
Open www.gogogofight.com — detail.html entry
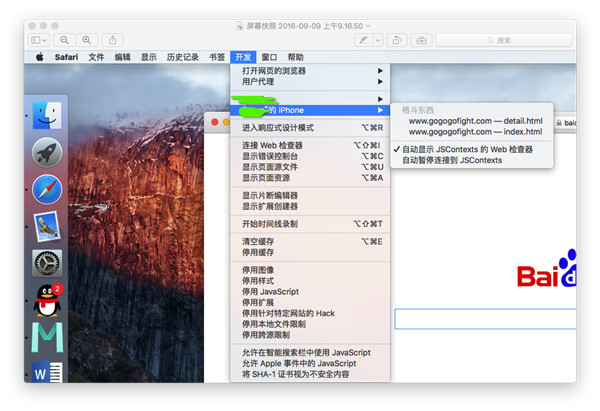tap(475, 121)
